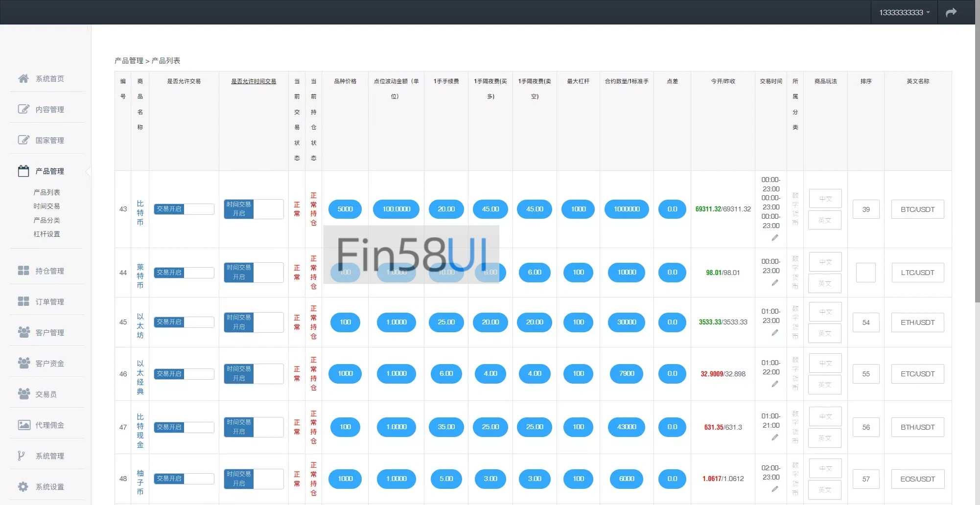The image size is (980, 505).
Task: Toggle 时间交易开启 switch for row 45 以太坊
Action: (253, 322)
